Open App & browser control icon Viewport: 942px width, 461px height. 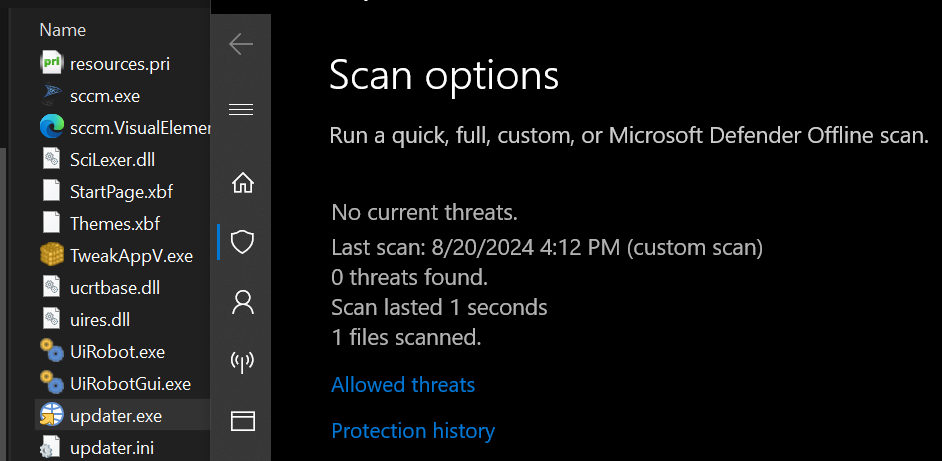[242, 420]
